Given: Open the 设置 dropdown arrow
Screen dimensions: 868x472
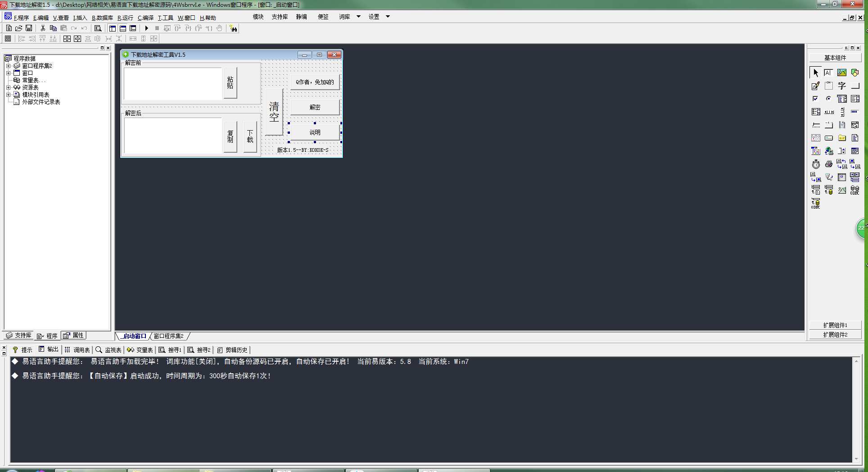Looking at the screenshot, I should click(x=388, y=17).
